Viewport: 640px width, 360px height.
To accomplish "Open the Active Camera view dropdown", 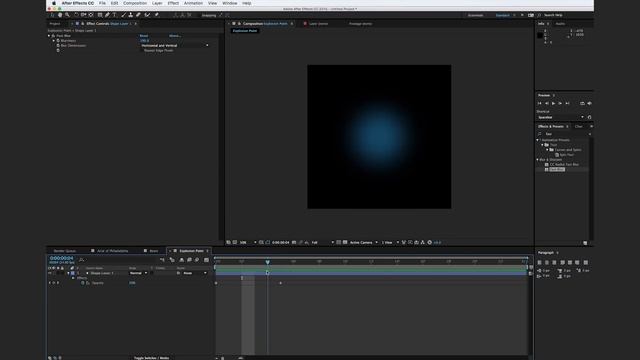I will coord(363,242).
